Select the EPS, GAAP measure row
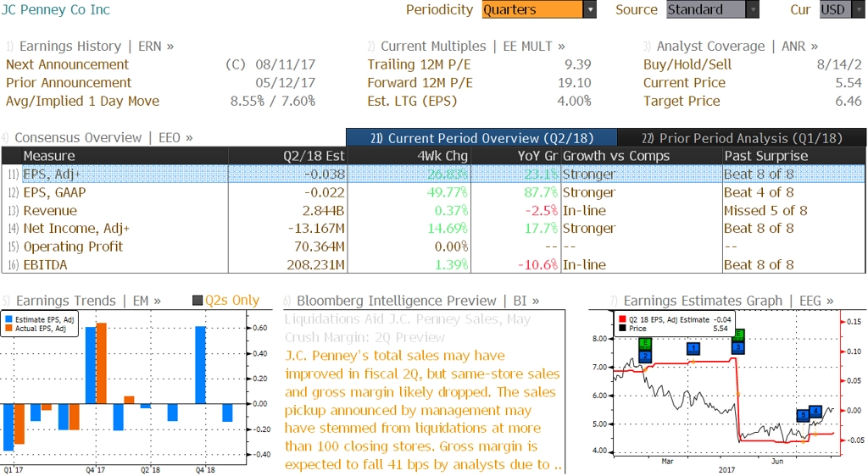 tap(433, 192)
